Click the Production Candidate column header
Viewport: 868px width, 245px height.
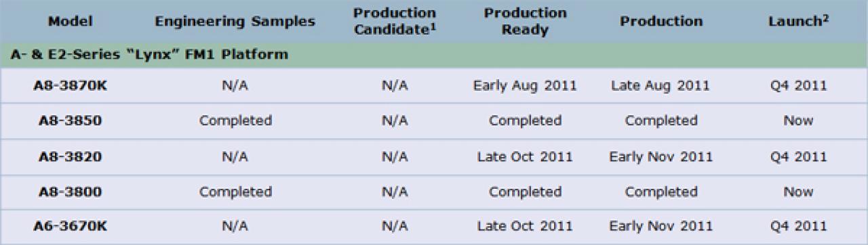394,20
